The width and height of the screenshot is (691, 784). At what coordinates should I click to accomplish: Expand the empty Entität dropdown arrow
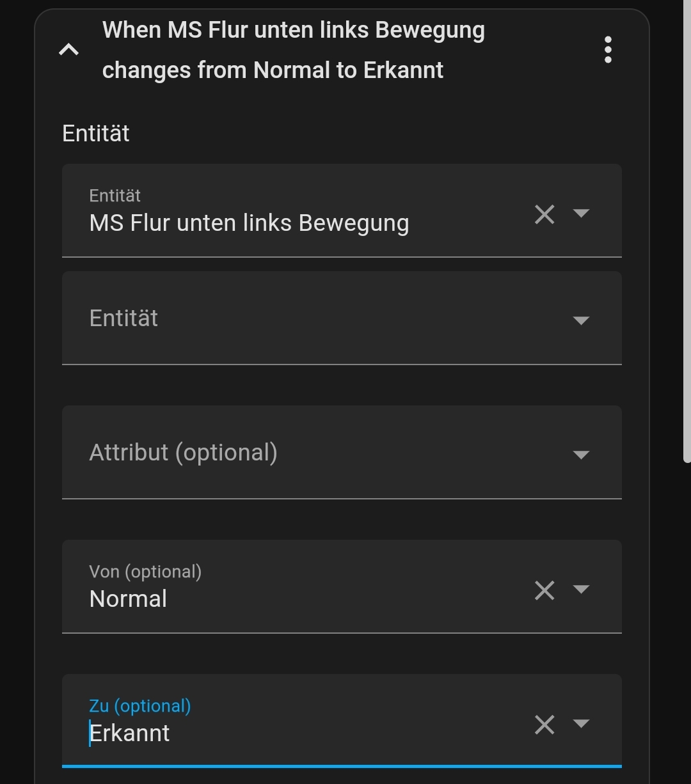tap(581, 320)
